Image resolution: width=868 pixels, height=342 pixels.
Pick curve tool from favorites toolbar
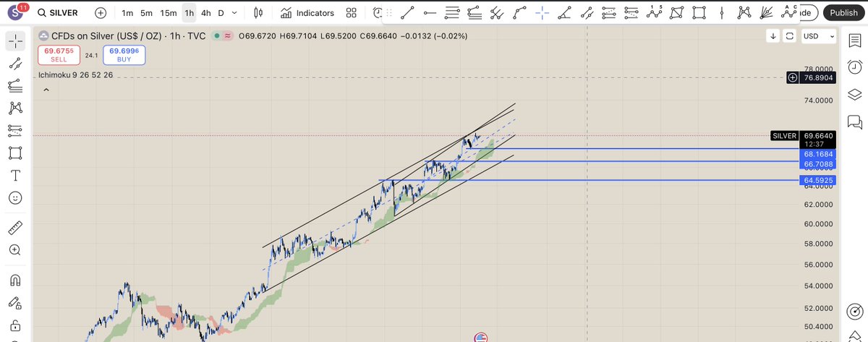(519, 12)
